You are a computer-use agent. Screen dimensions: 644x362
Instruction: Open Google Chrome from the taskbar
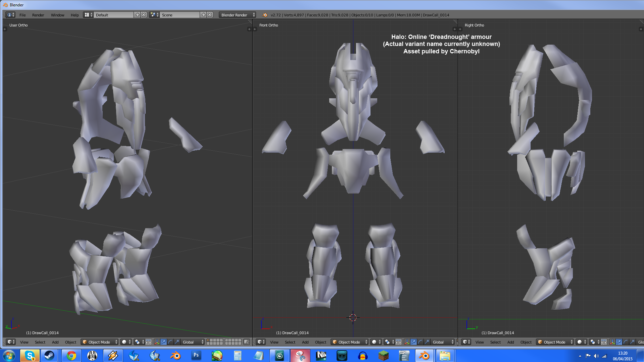click(71, 356)
